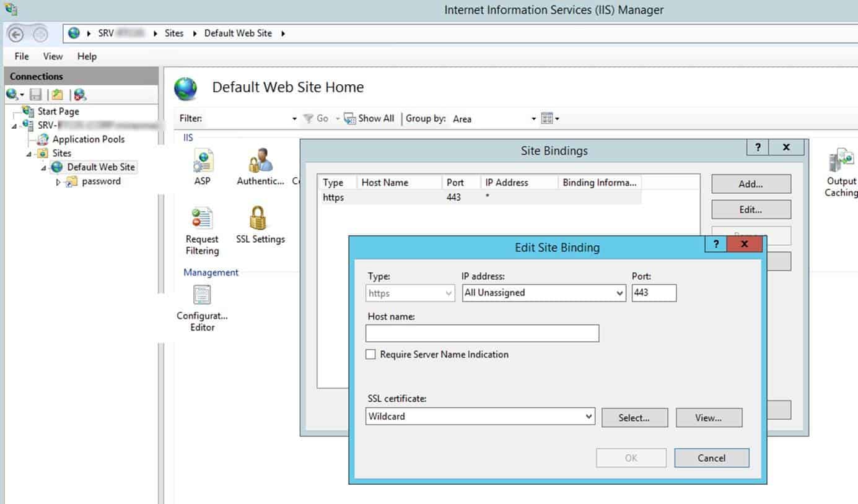
Task: Collapse the Default Web Site tree node
Action: (43, 168)
